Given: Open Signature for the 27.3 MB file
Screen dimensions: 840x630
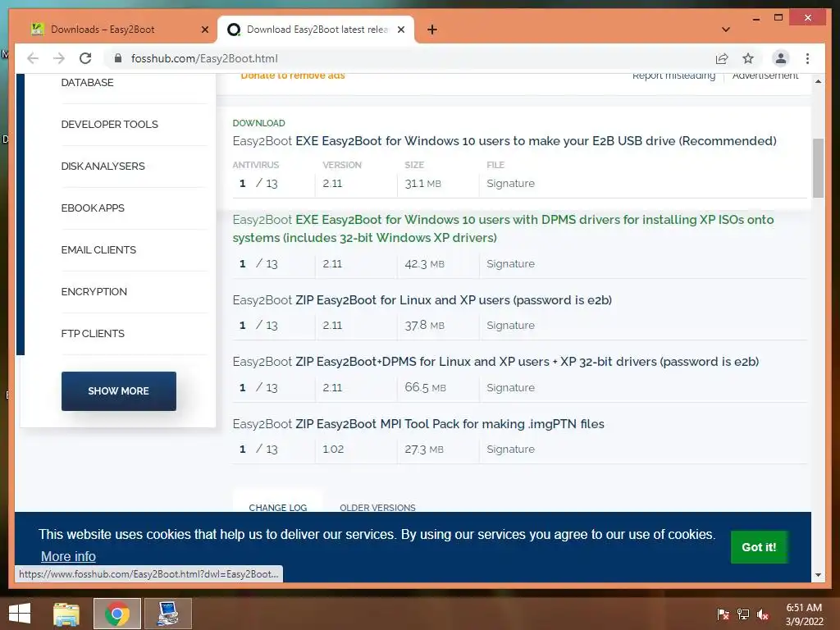Looking at the screenshot, I should (510, 449).
